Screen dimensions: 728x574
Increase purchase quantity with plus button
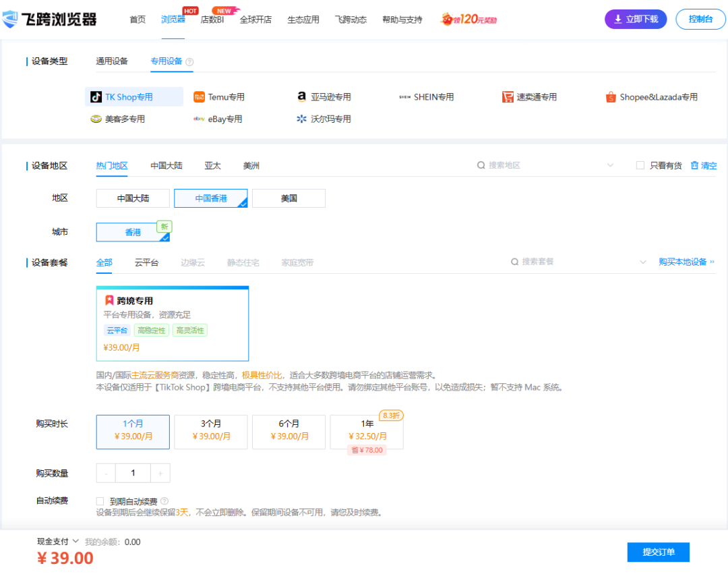(x=160, y=473)
